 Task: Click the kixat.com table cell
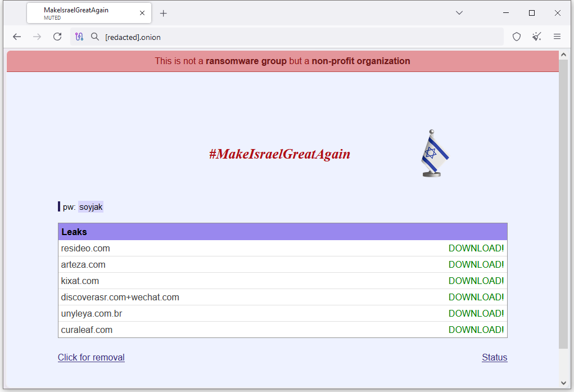[80, 281]
